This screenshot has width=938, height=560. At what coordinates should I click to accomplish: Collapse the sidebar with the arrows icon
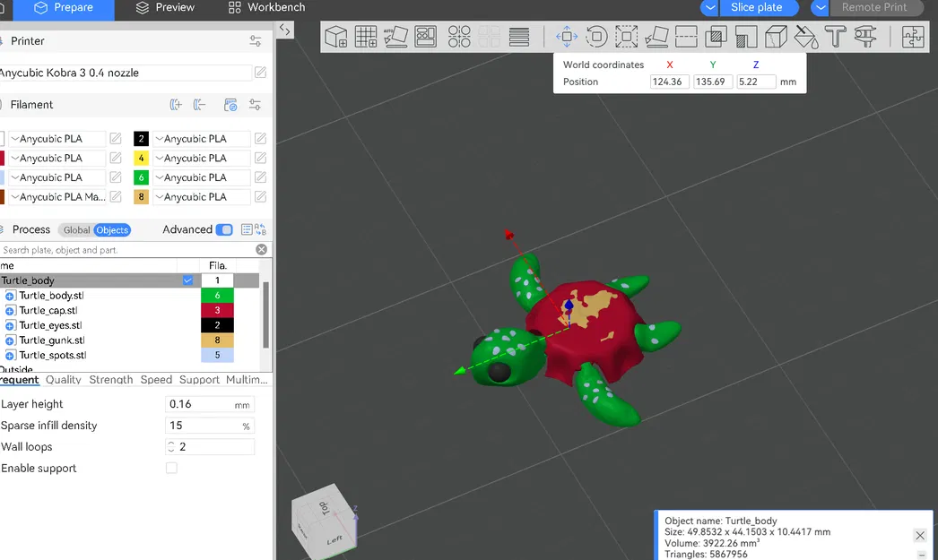(x=285, y=30)
